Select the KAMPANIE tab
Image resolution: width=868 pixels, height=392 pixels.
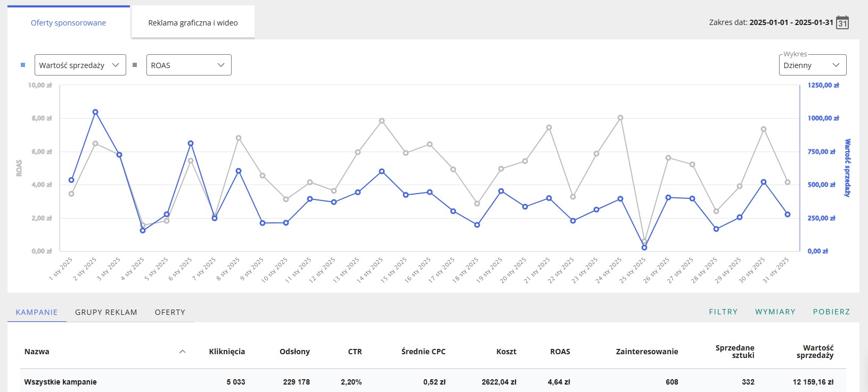pos(37,312)
